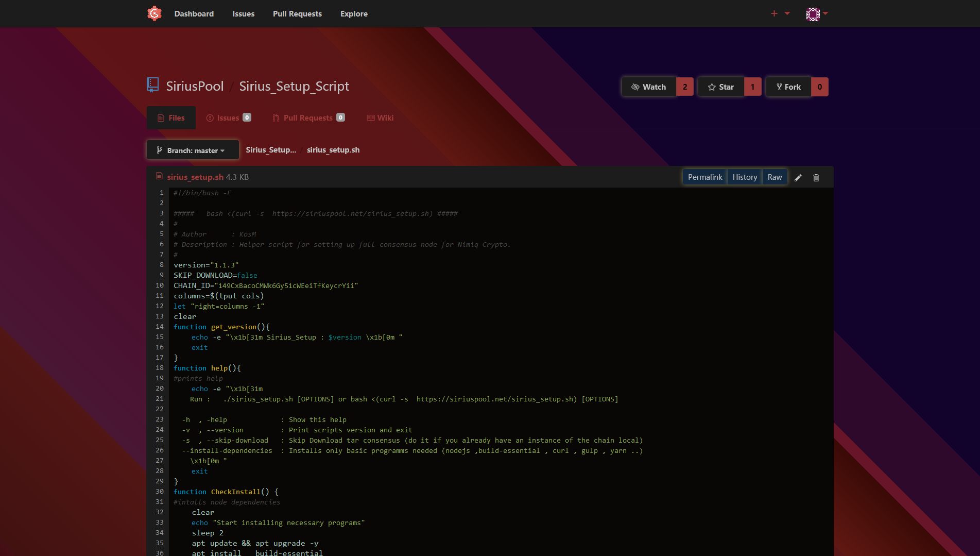Expand the create menu arrow
Image resolution: width=980 pixels, height=556 pixels.
point(787,13)
